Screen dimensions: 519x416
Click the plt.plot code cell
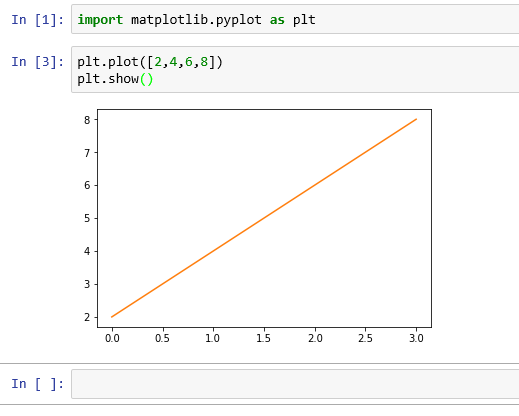point(295,70)
